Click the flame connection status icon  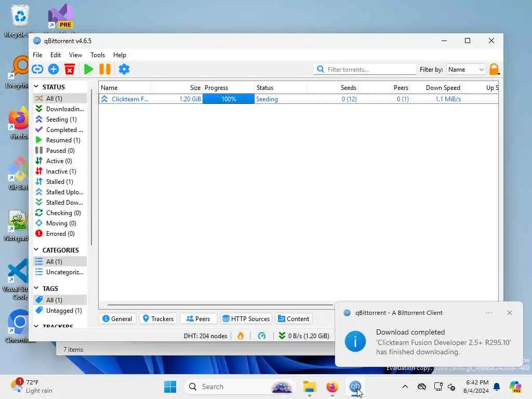[x=241, y=336]
